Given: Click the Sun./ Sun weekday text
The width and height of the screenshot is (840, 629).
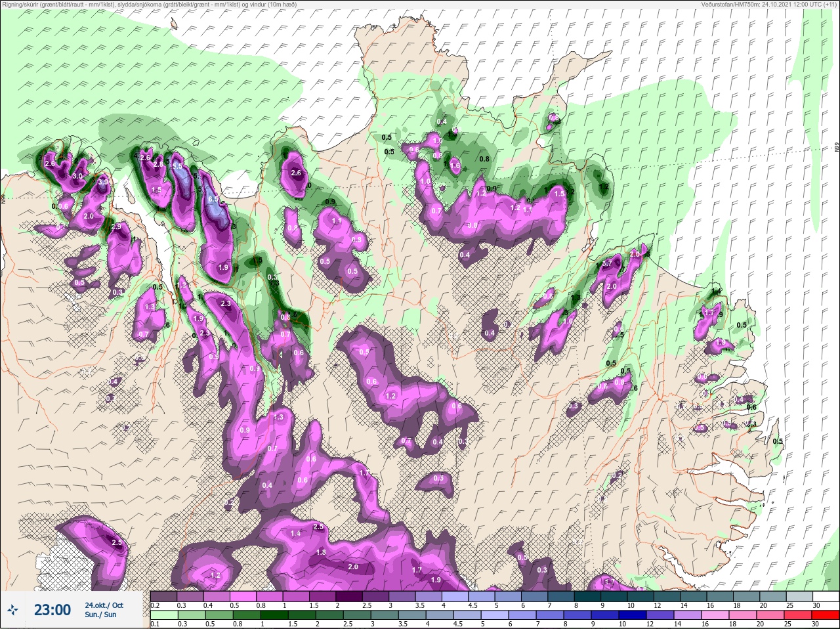Looking at the screenshot, I should pos(100,615).
